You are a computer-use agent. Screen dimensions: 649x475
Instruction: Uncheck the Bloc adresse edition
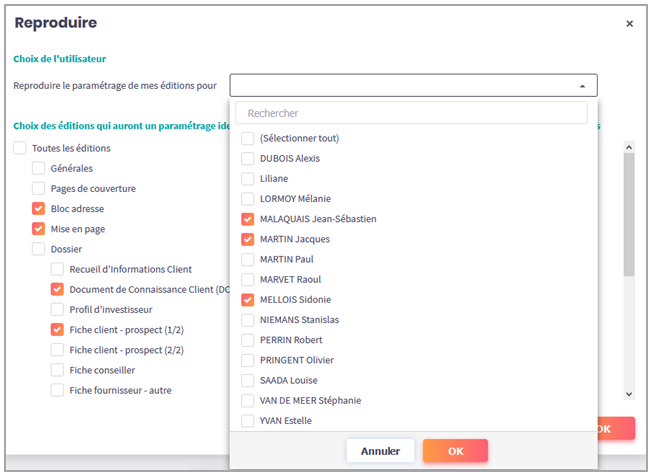pyautogui.click(x=39, y=209)
